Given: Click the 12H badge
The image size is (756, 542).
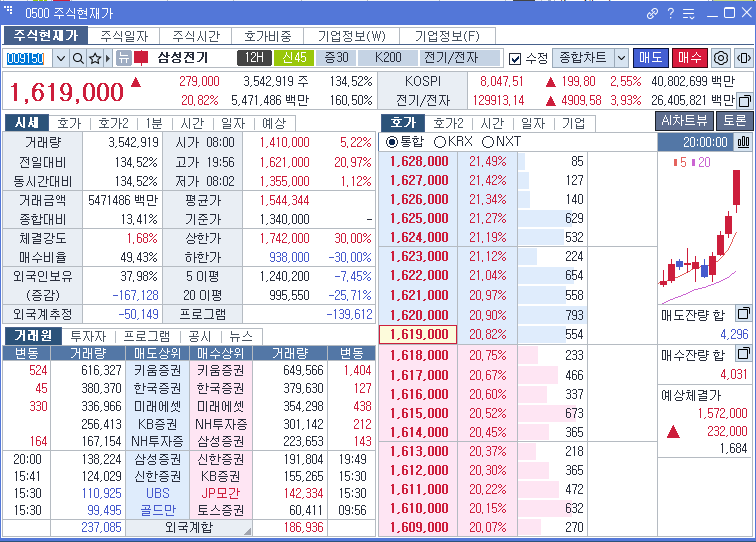Looking at the screenshot, I should [x=255, y=58].
